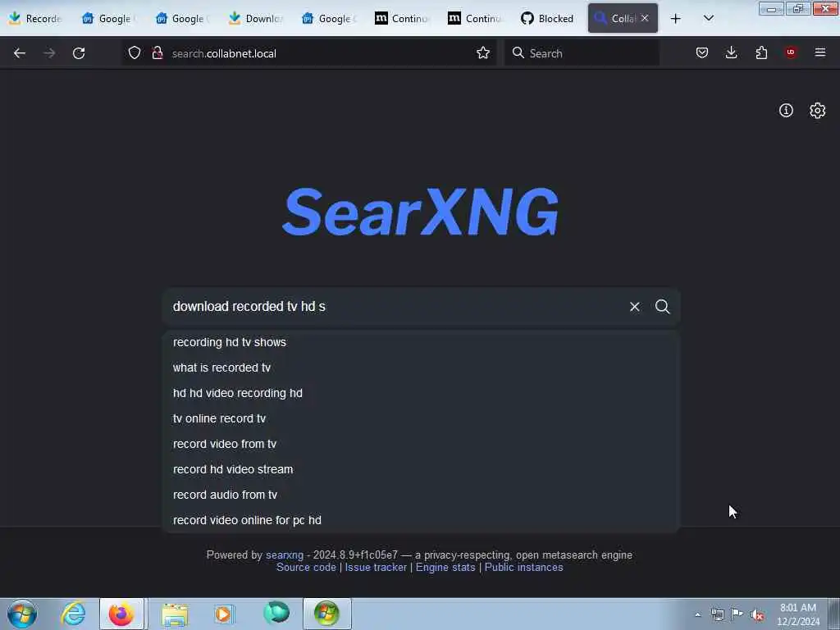
Task: Go back to the previous page
Action: [x=20, y=53]
